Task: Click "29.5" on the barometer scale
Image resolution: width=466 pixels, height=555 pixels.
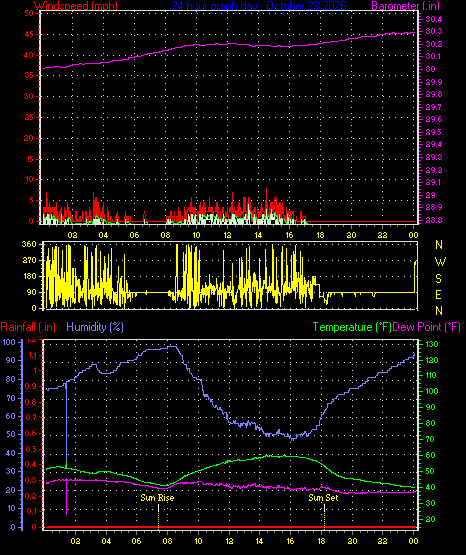Action: tap(433, 132)
